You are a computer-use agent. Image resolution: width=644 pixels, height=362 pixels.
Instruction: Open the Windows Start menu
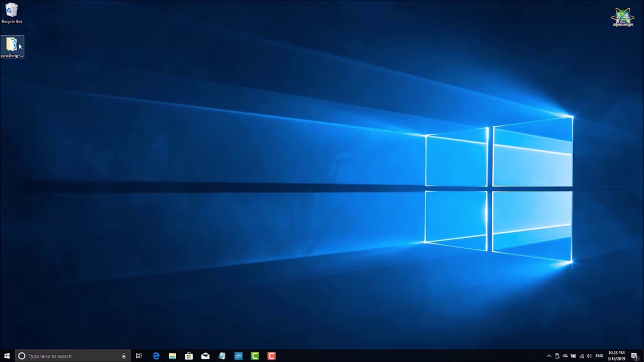point(7,356)
